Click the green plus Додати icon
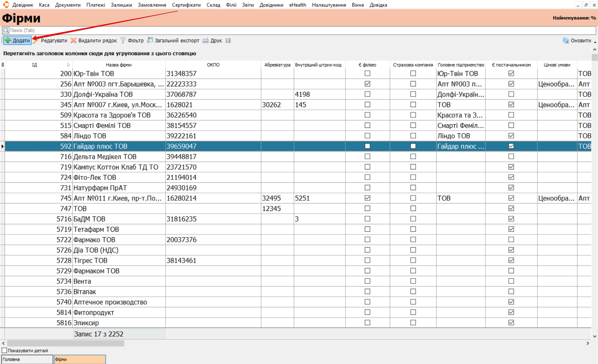The height and width of the screenshot is (364, 598). click(8, 40)
